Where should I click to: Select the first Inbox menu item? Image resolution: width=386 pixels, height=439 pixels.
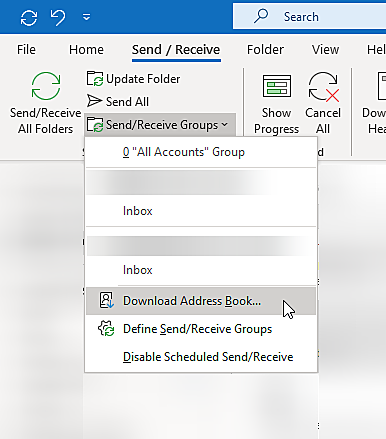tap(201, 211)
